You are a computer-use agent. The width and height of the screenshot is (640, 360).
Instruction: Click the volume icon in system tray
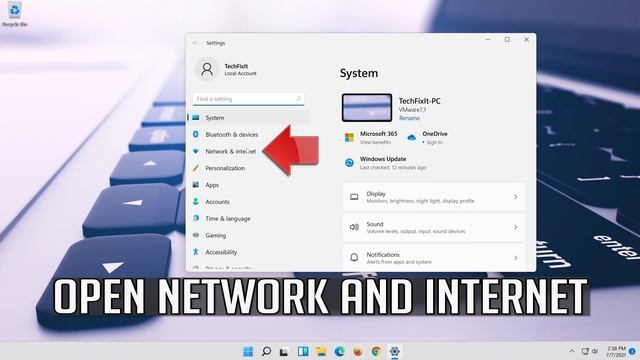pyautogui.click(x=595, y=351)
